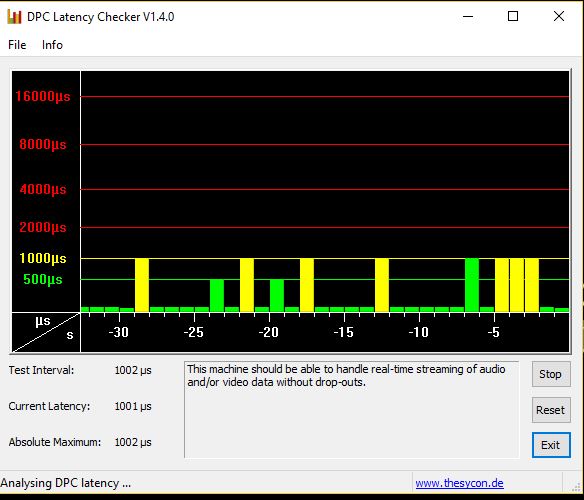This screenshot has height=500, width=584.
Task: Click the Current Latency value
Action: pos(133,406)
